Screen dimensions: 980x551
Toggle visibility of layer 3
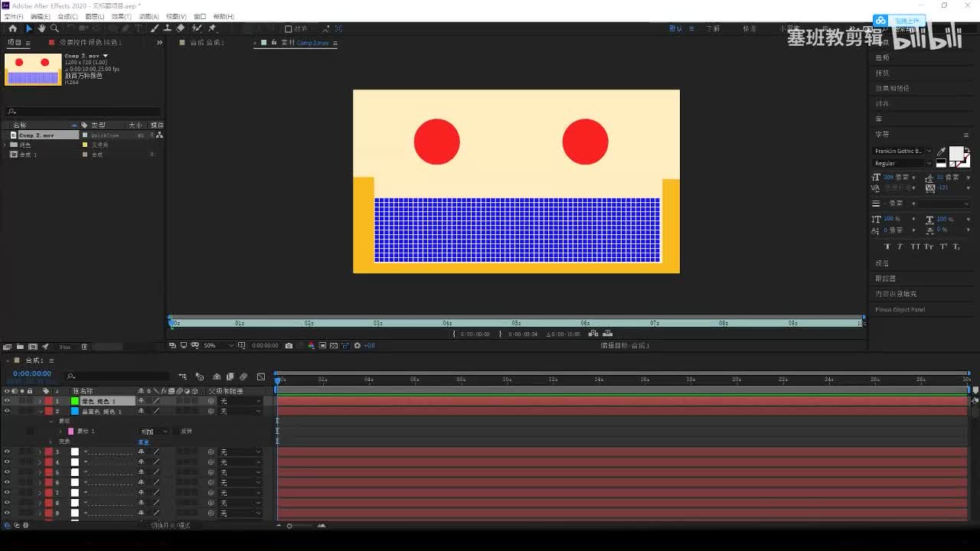pos(7,452)
